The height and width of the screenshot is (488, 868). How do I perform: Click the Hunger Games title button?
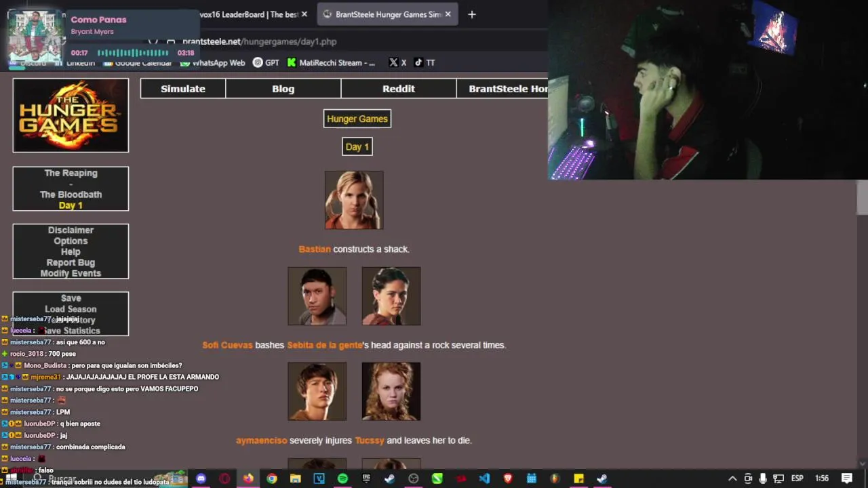pos(357,119)
